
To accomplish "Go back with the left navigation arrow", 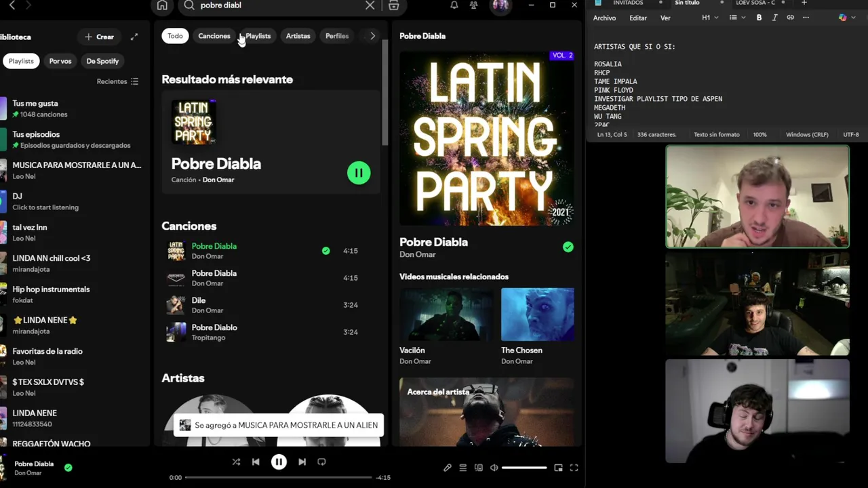I will (x=12, y=5).
